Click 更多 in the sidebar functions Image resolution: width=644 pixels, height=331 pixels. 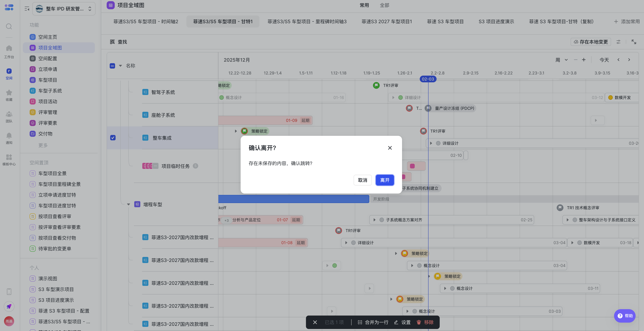coord(43,145)
